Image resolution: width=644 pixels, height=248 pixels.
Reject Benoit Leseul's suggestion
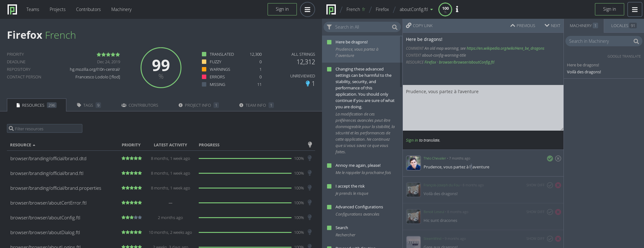pyautogui.click(x=558, y=212)
